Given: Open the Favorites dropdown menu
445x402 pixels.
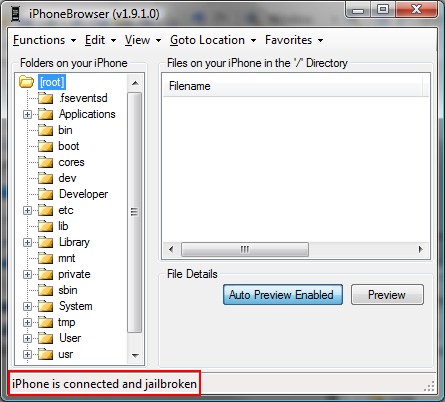Looking at the screenshot, I should (294, 40).
